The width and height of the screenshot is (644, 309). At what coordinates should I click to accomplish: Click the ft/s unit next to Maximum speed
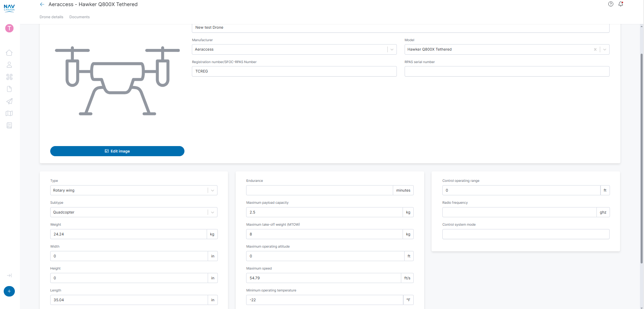407,278
